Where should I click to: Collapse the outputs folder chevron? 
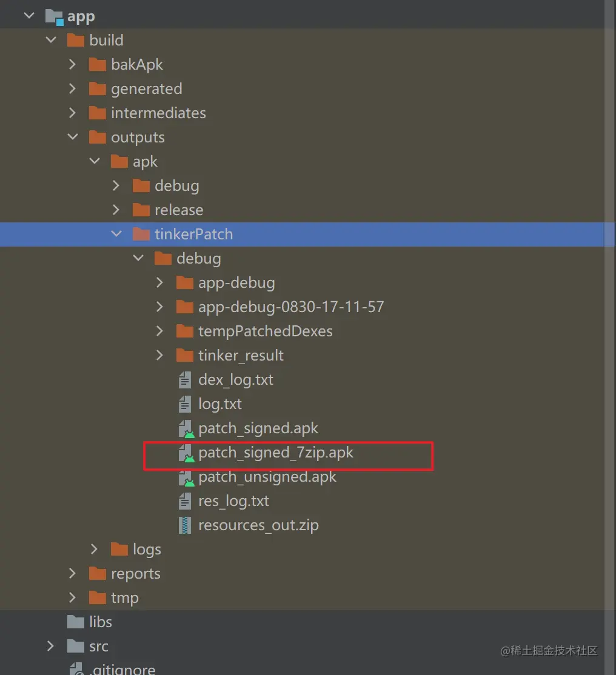73,137
